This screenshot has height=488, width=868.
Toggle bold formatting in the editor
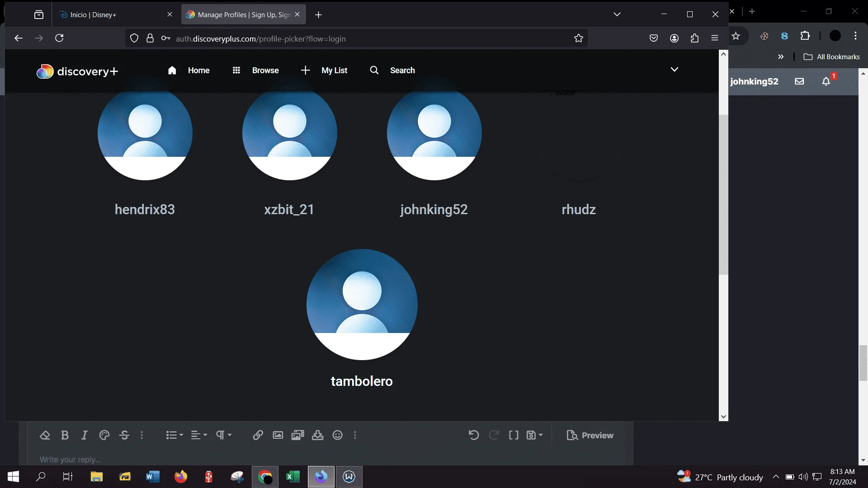[x=65, y=435]
